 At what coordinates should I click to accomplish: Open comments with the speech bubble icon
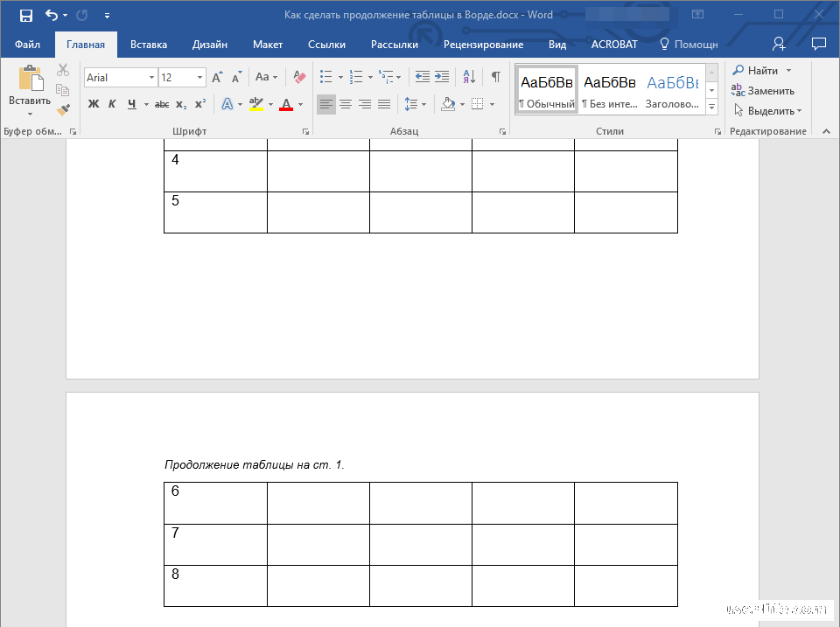(x=819, y=44)
